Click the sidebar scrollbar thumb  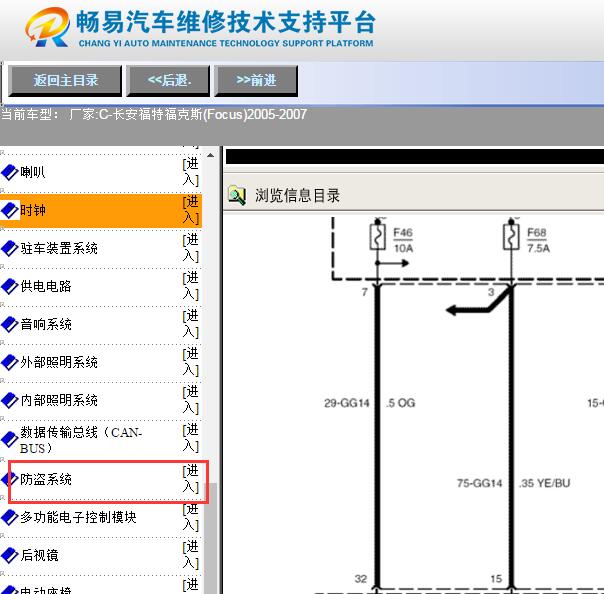point(210,539)
